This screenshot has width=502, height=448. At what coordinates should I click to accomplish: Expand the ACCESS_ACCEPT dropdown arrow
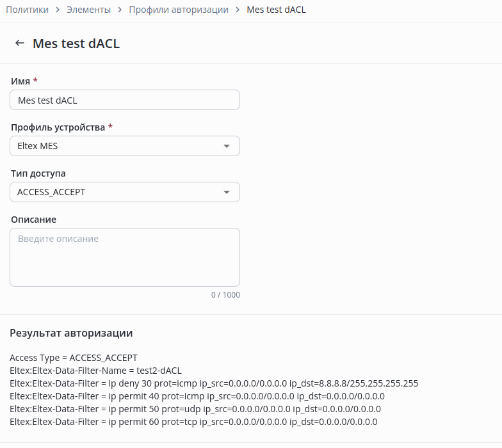point(226,193)
